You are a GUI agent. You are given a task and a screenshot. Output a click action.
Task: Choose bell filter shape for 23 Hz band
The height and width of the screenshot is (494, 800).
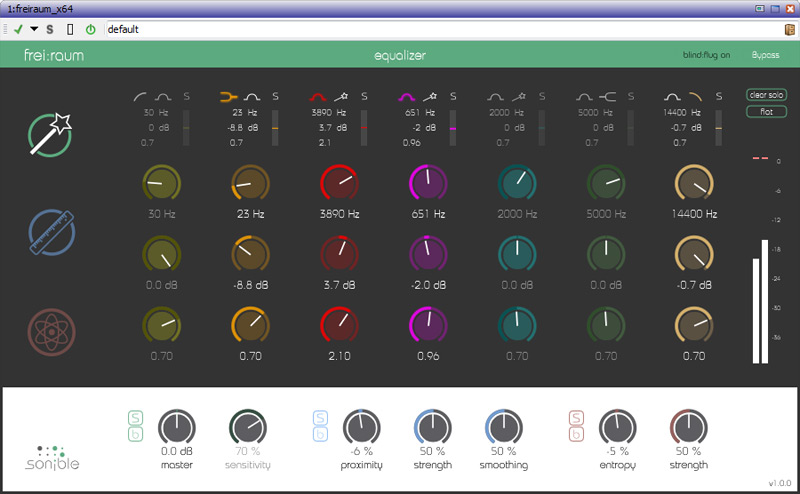pyautogui.click(x=252, y=96)
